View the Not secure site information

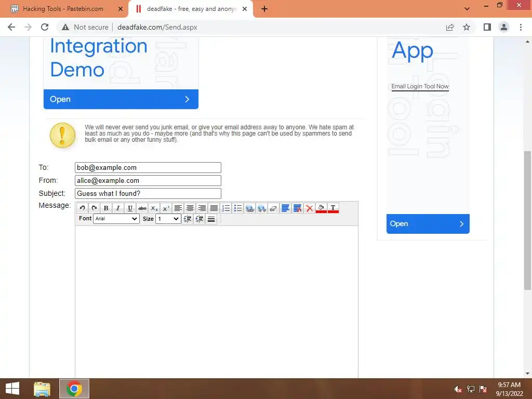coord(85,27)
